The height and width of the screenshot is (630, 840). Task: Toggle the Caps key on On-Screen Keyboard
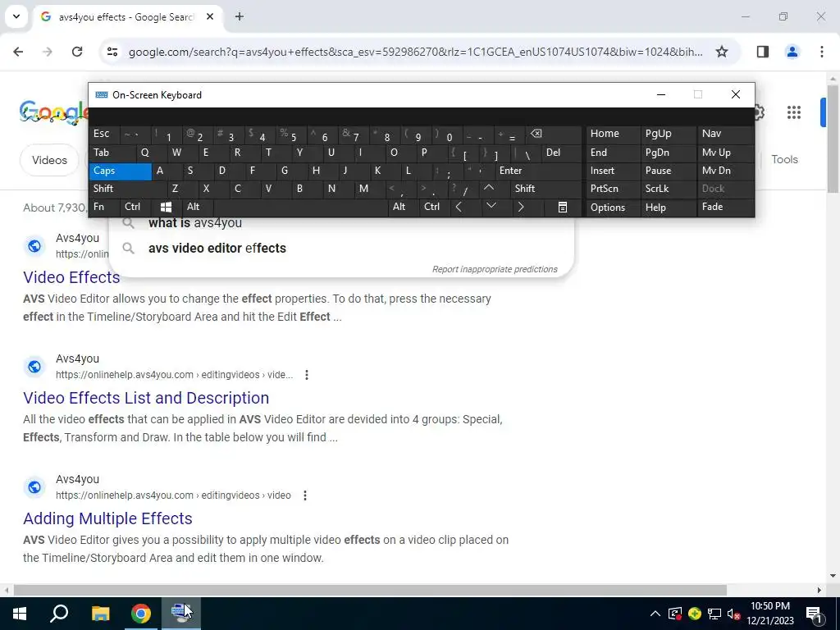point(121,171)
